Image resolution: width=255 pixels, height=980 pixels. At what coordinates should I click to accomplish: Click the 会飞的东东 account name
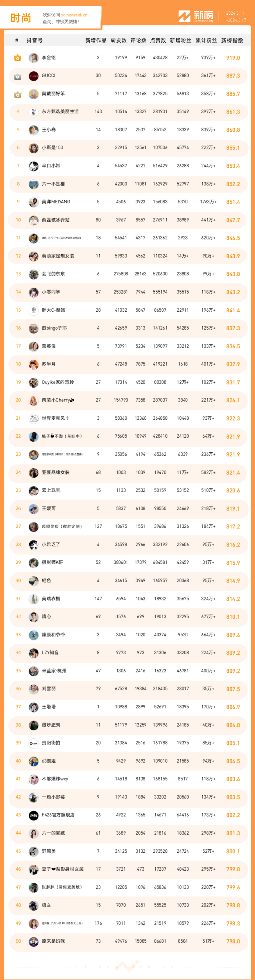click(x=53, y=274)
